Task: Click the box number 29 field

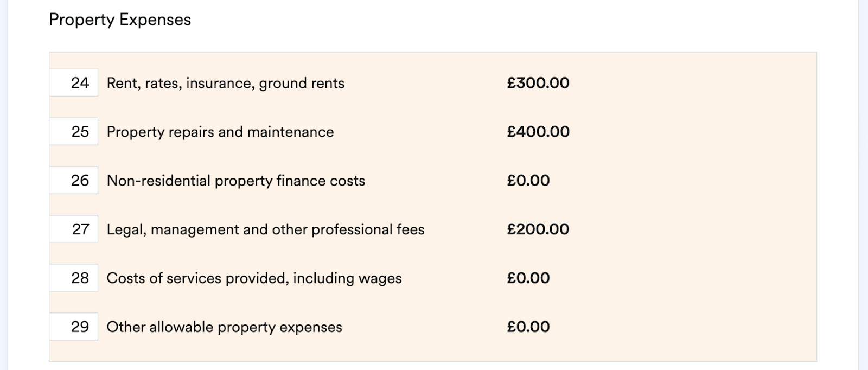Action: tap(74, 327)
